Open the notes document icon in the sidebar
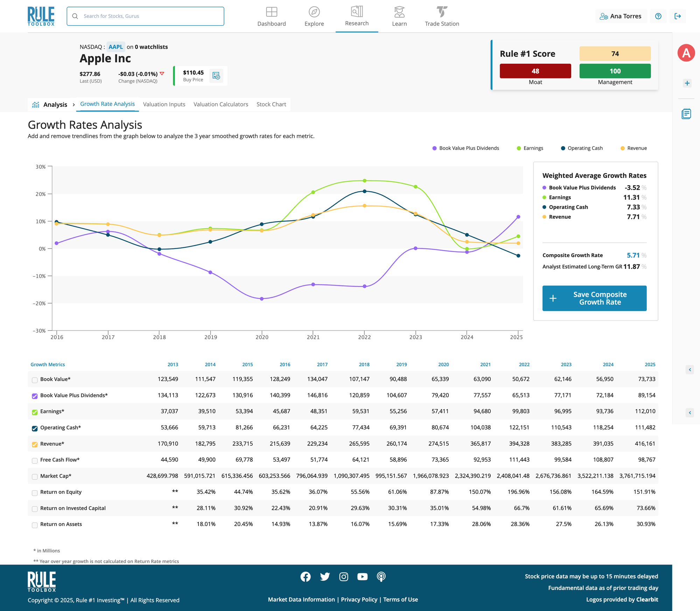Viewport: 700px width, 611px height. [x=686, y=114]
